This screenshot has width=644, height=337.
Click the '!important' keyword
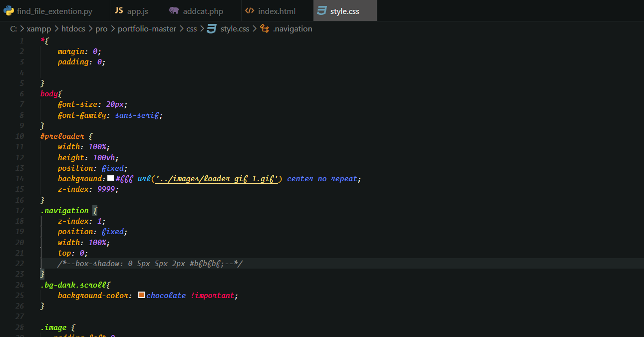point(212,296)
